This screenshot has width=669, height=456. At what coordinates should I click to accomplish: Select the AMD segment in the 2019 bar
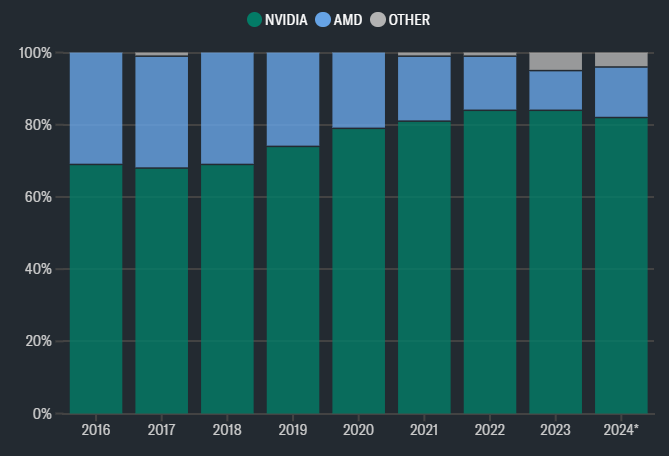click(293, 99)
